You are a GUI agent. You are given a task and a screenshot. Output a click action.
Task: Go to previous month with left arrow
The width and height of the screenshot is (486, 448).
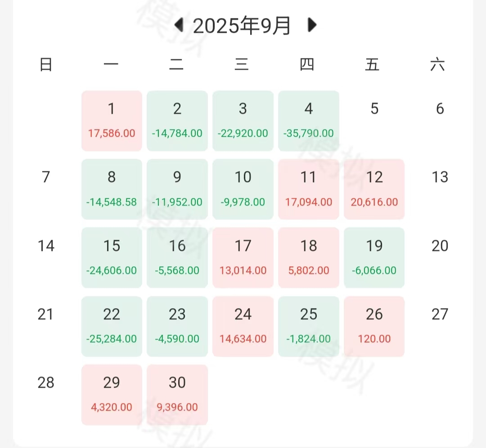179,25
